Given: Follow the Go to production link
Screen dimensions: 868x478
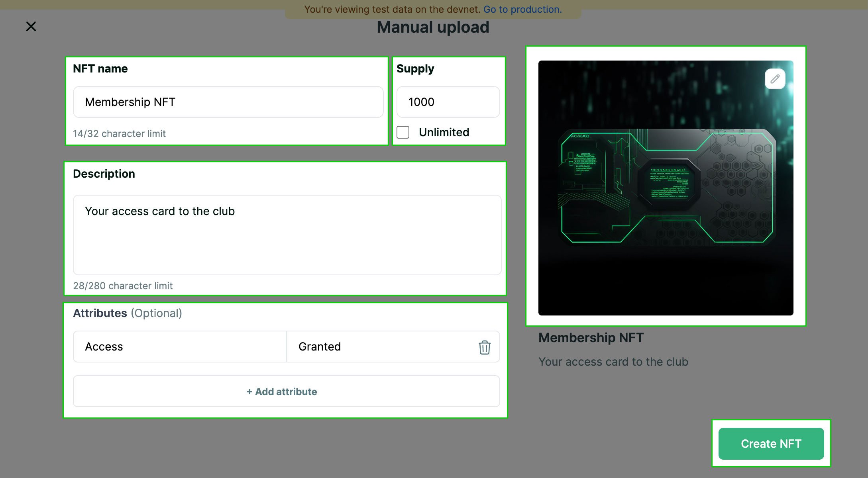Looking at the screenshot, I should tap(522, 9).
